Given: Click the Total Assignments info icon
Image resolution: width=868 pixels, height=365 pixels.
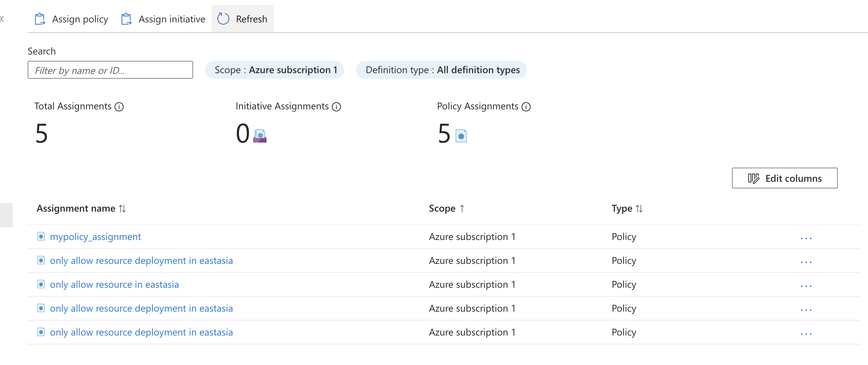Looking at the screenshot, I should coord(119,107).
